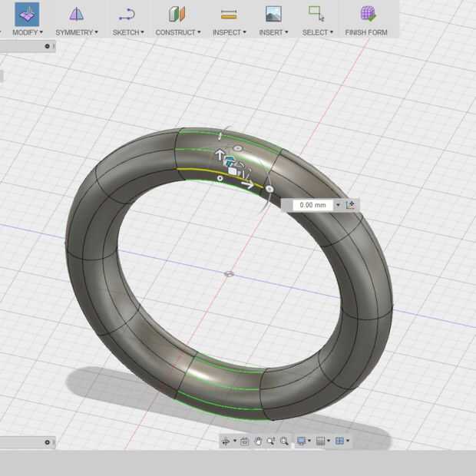
Task: Click the Symmetry mirror icon
Action: point(76,15)
